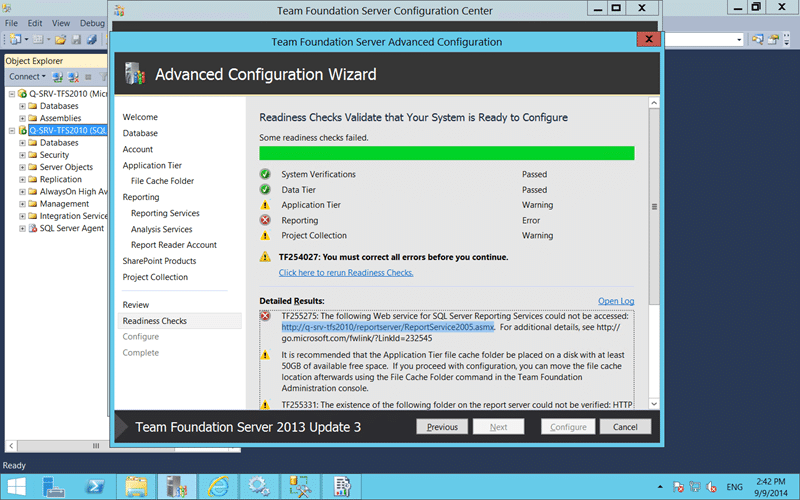
Task: Open the File menu in SSMS
Action: coord(11,23)
